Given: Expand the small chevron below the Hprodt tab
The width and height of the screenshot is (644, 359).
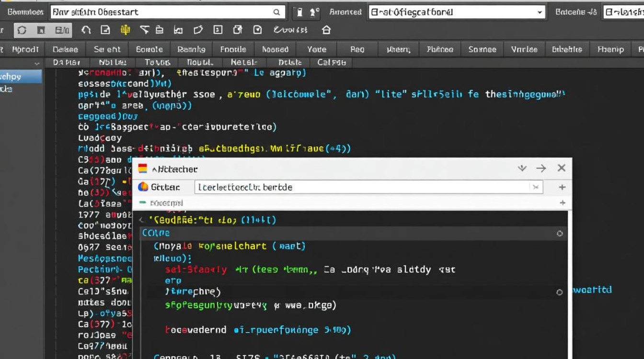Looking at the screenshot, I should pos(37,63).
